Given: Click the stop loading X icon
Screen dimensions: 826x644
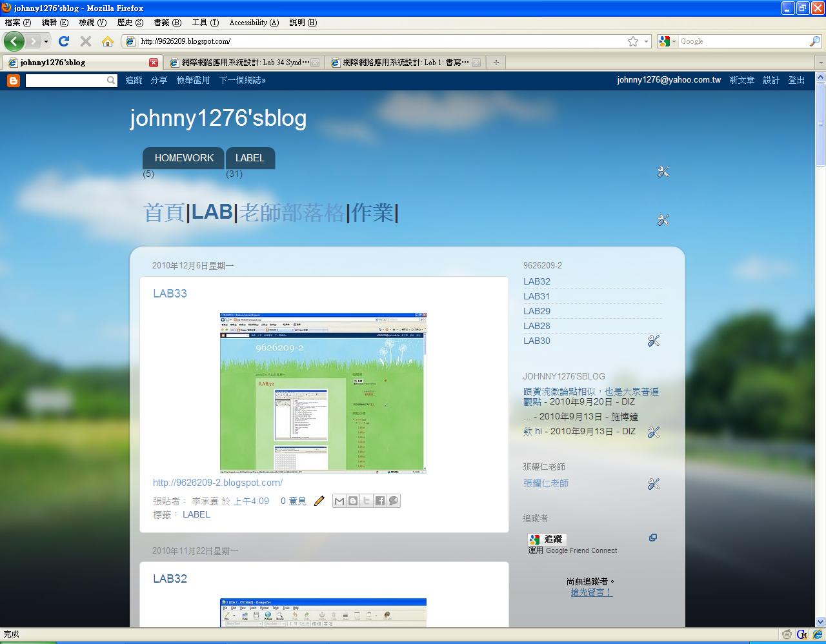Looking at the screenshot, I should pos(85,41).
